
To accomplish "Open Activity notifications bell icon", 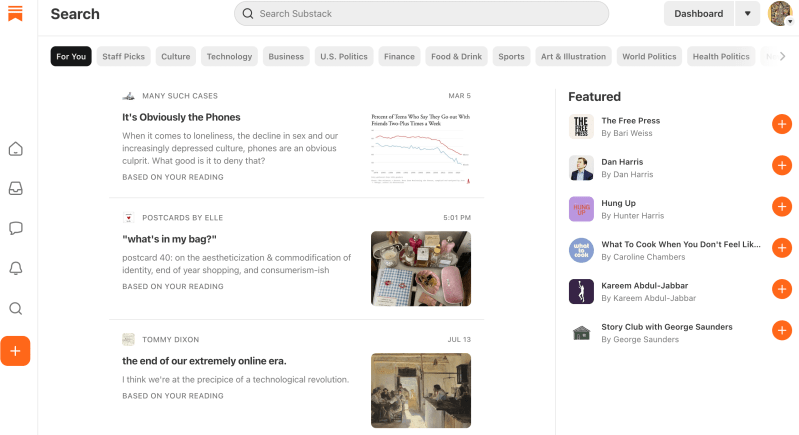I will 16,268.
